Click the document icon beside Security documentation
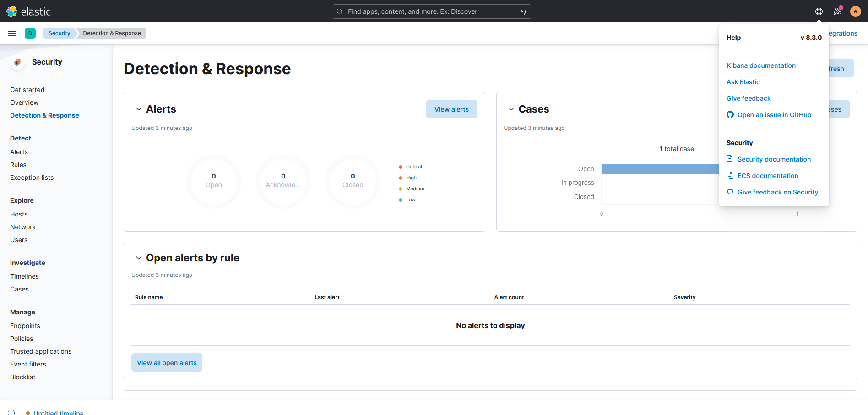868x415 pixels. point(730,159)
